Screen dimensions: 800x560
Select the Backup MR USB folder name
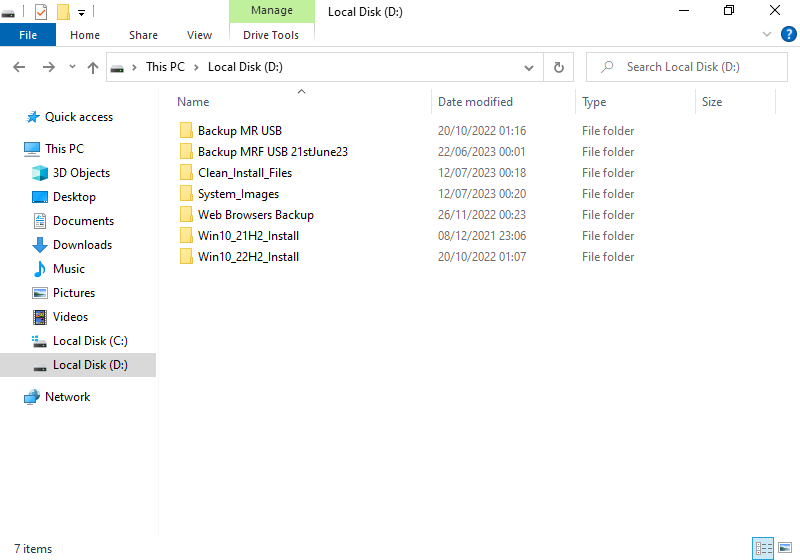click(x=240, y=131)
